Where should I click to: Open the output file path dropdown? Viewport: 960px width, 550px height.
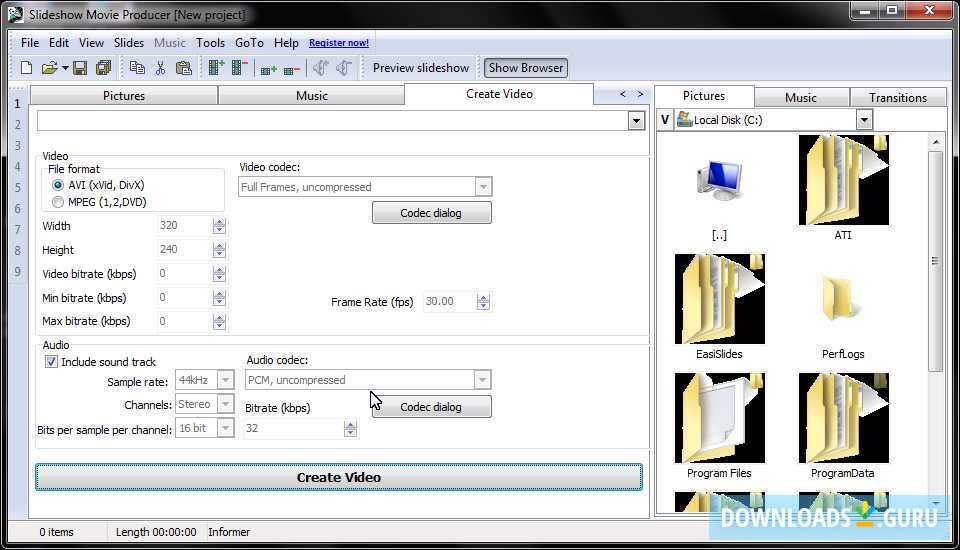[x=636, y=121]
